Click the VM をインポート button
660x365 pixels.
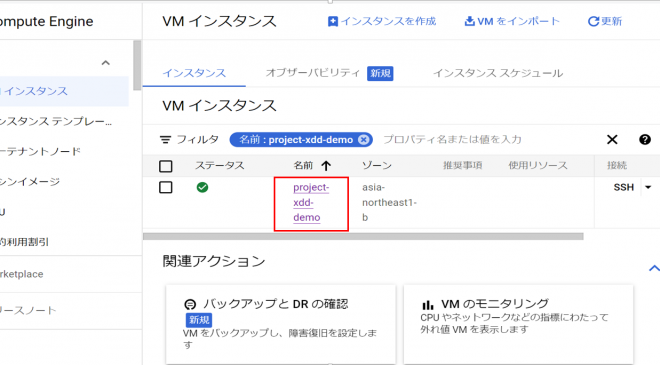512,21
